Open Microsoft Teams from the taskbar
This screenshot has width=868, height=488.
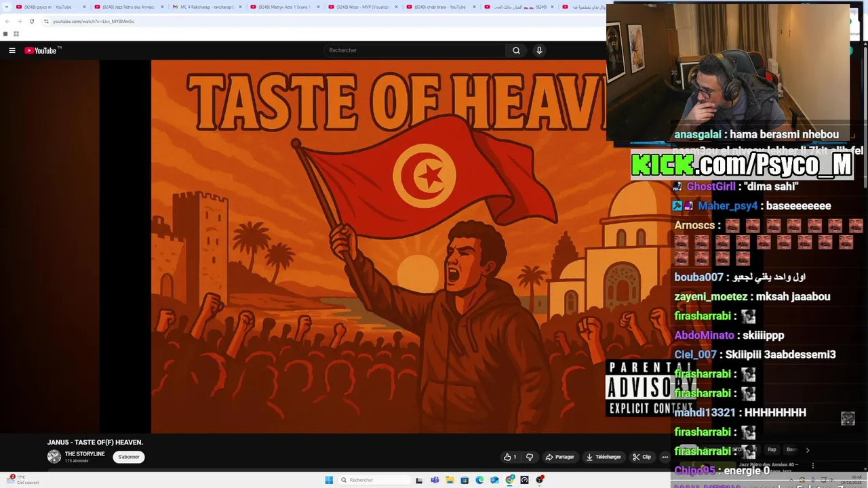tap(435, 480)
